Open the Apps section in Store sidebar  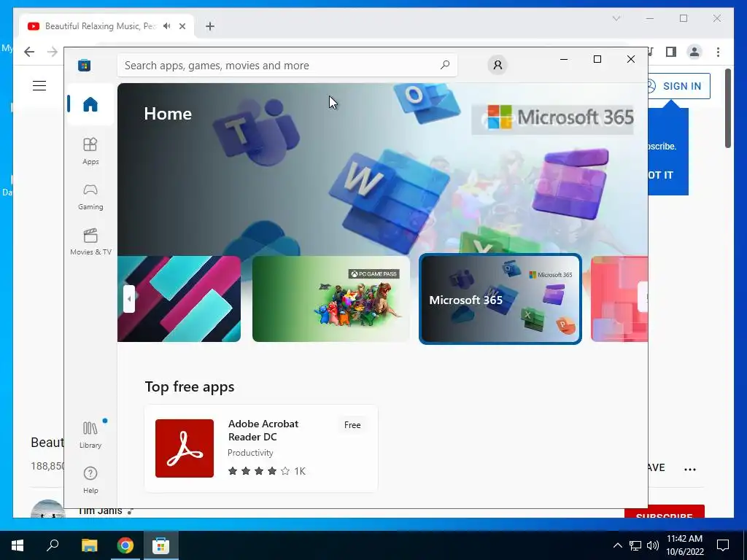[x=90, y=151]
